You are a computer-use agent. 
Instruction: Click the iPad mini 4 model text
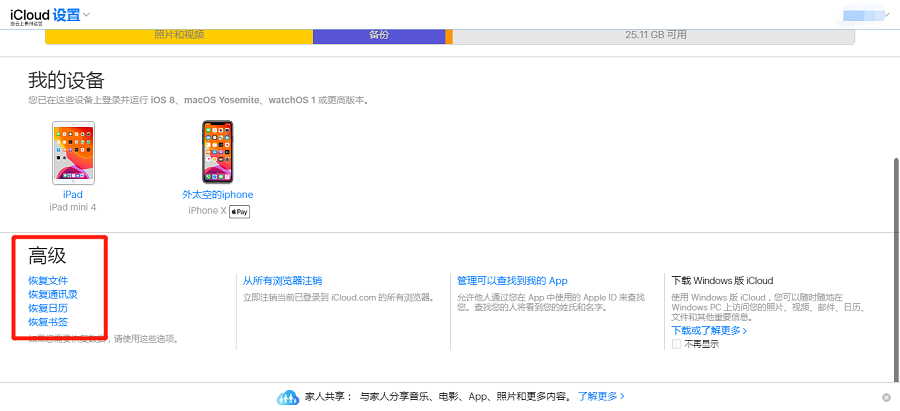73,207
